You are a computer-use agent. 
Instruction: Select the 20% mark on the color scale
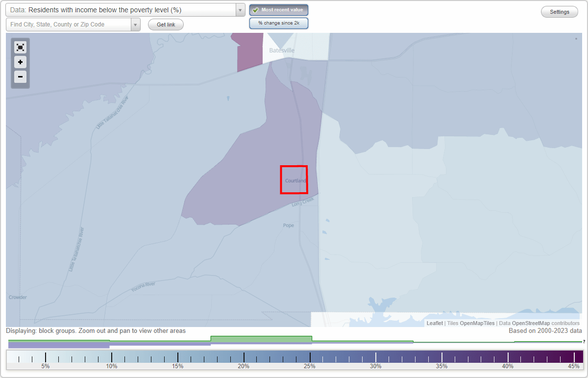click(244, 357)
